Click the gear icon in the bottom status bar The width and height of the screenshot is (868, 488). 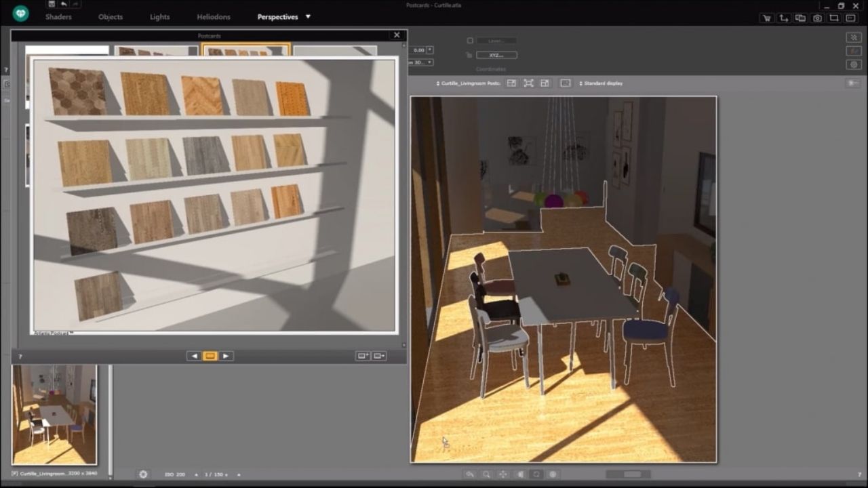(142, 474)
